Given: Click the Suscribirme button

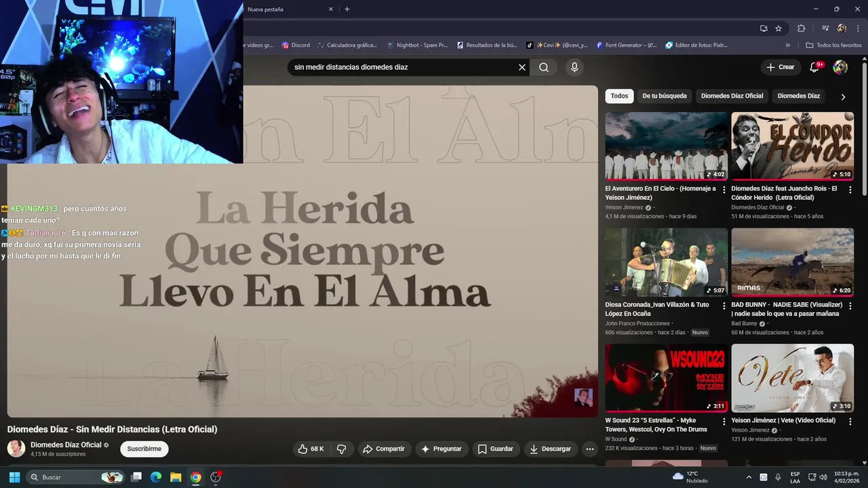Looking at the screenshot, I should coord(144,449).
